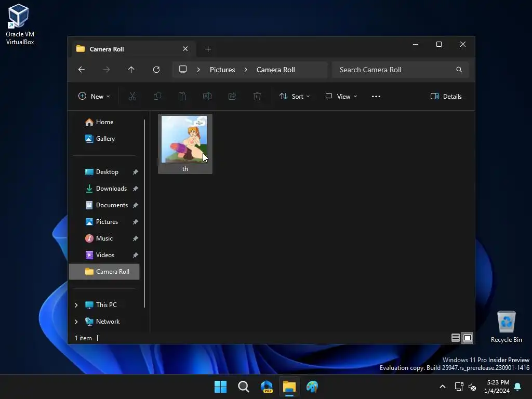Click the Share icon in toolbar
532x399 pixels.
(x=232, y=96)
